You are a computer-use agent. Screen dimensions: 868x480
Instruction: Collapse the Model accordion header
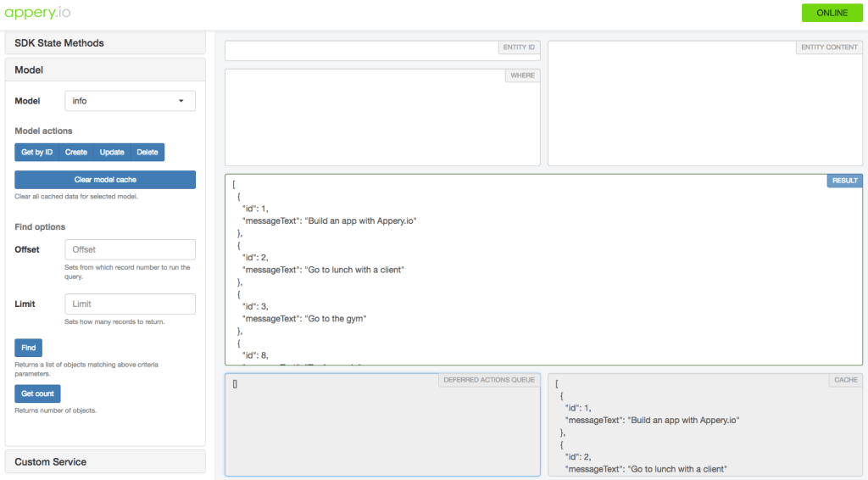[x=105, y=70]
